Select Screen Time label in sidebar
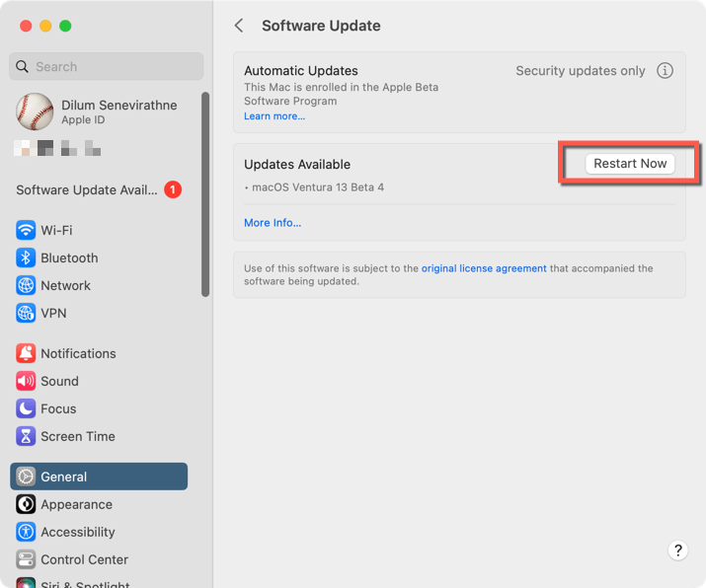Screen dimensions: 706x588 click(x=78, y=436)
